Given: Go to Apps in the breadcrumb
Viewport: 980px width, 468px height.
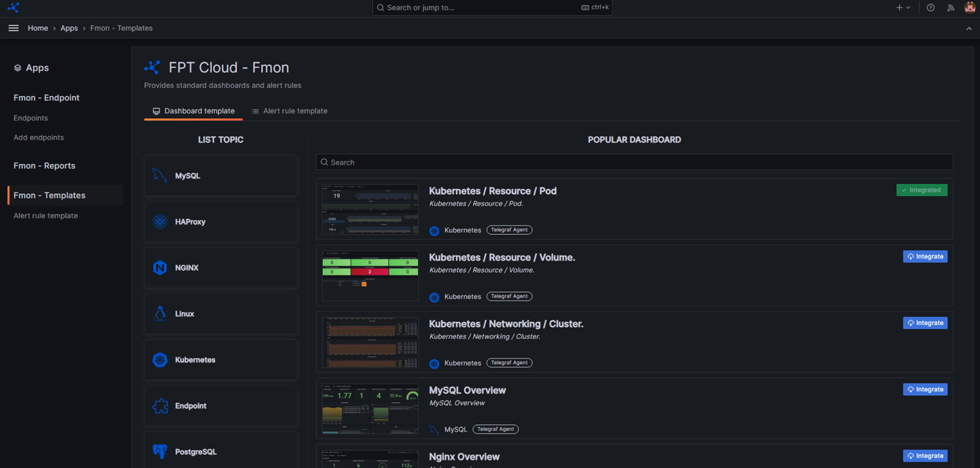Looking at the screenshot, I should 69,28.
